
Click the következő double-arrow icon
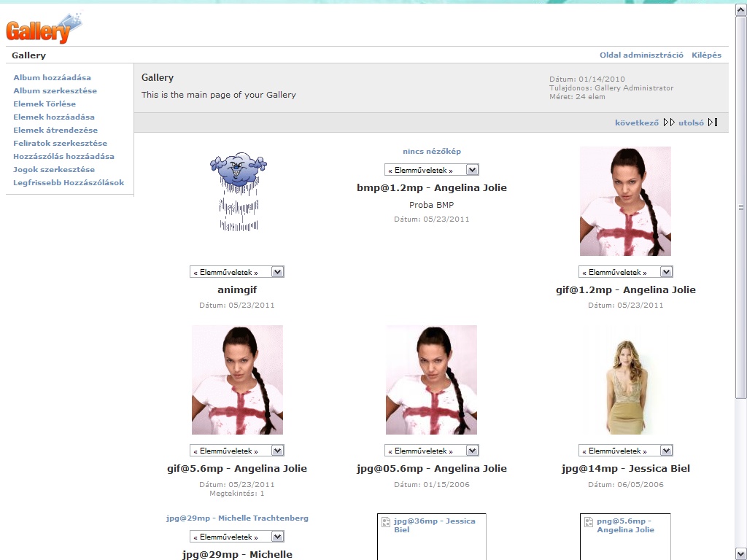click(669, 122)
